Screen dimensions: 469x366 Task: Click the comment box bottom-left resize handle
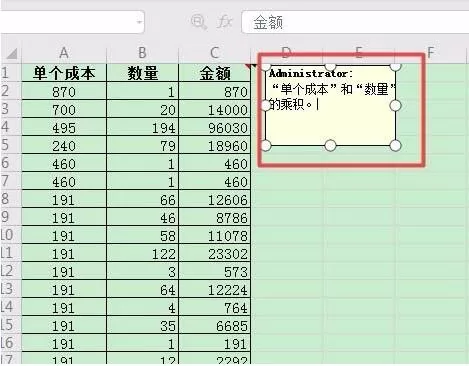point(266,145)
